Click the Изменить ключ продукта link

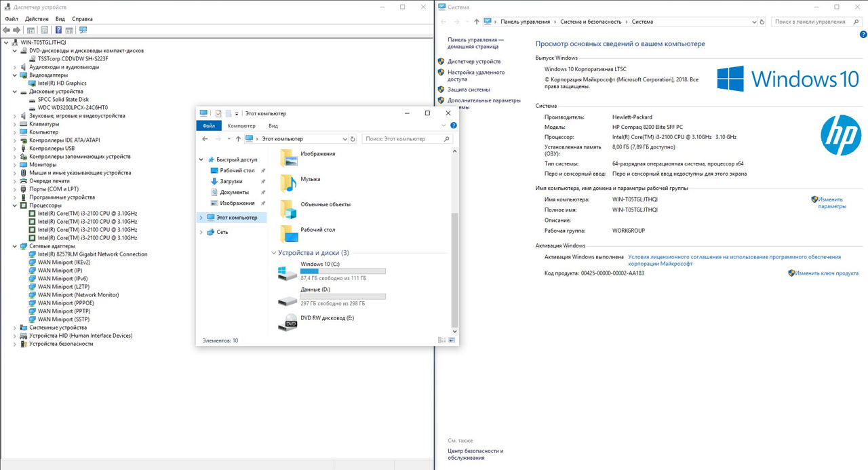tap(827, 273)
